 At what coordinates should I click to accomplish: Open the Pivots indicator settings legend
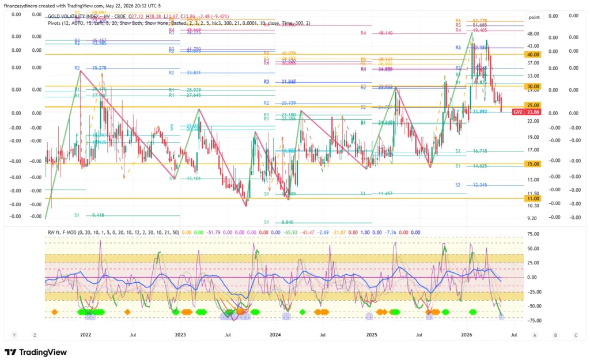point(179,23)
